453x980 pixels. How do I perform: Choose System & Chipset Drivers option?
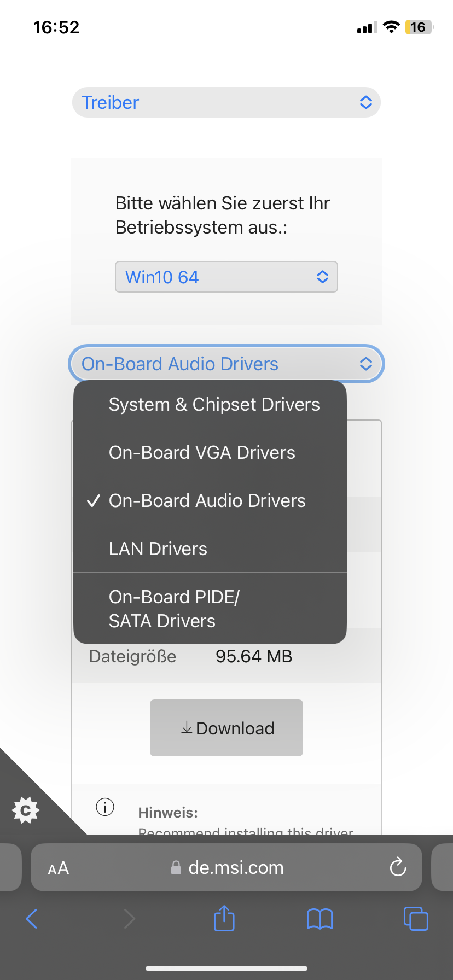(x=210, y=404)
